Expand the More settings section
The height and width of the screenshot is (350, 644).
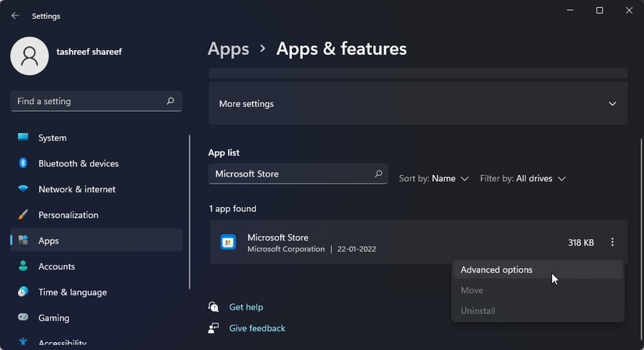point(418,104)
